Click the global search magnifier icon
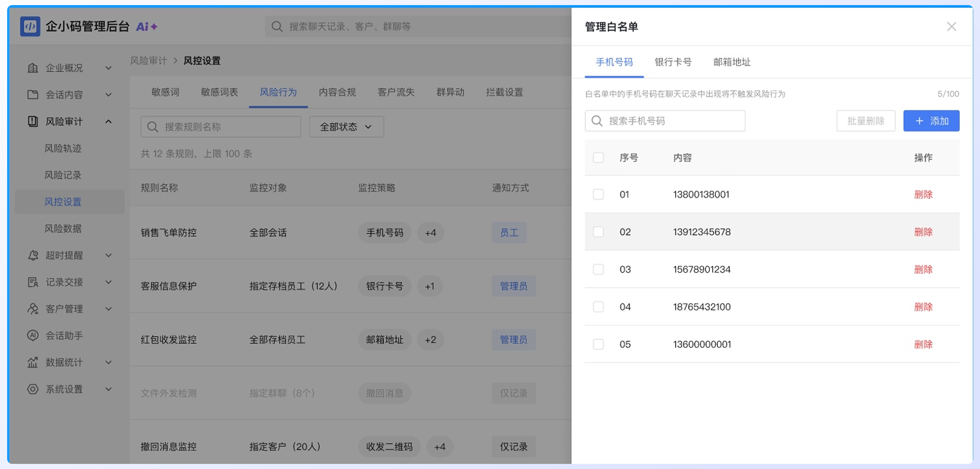The width and height of the screenshot is (980, 469). 277,27
